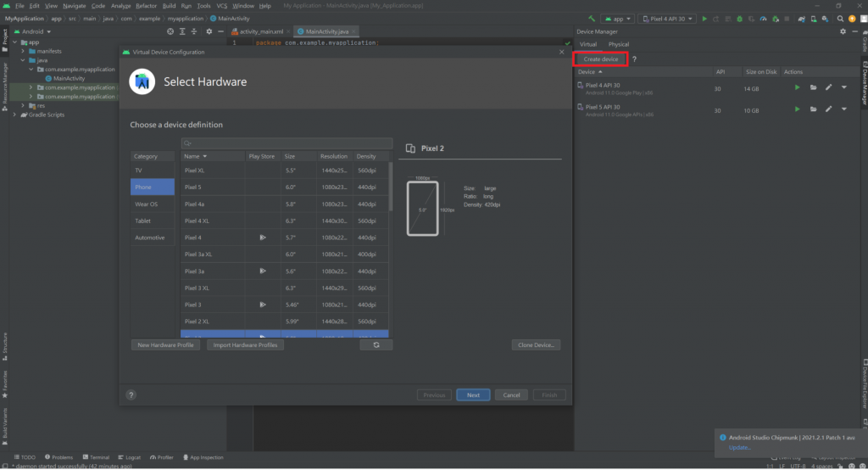
Task: Click Import Hardware Profiles button
Action: click(245, 344)
